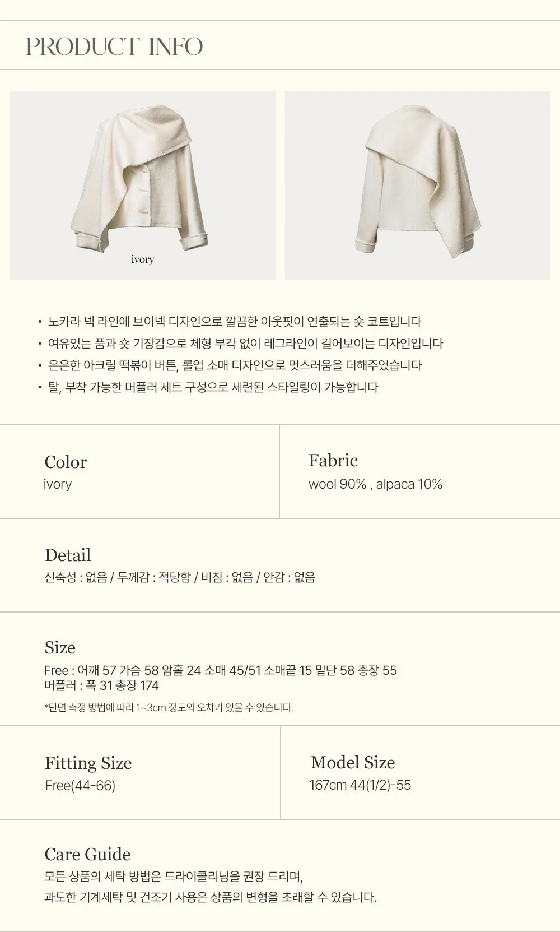This screenshot has width=560, height=932.
Task: Click the Size section heading
Action: pos(60,648)
